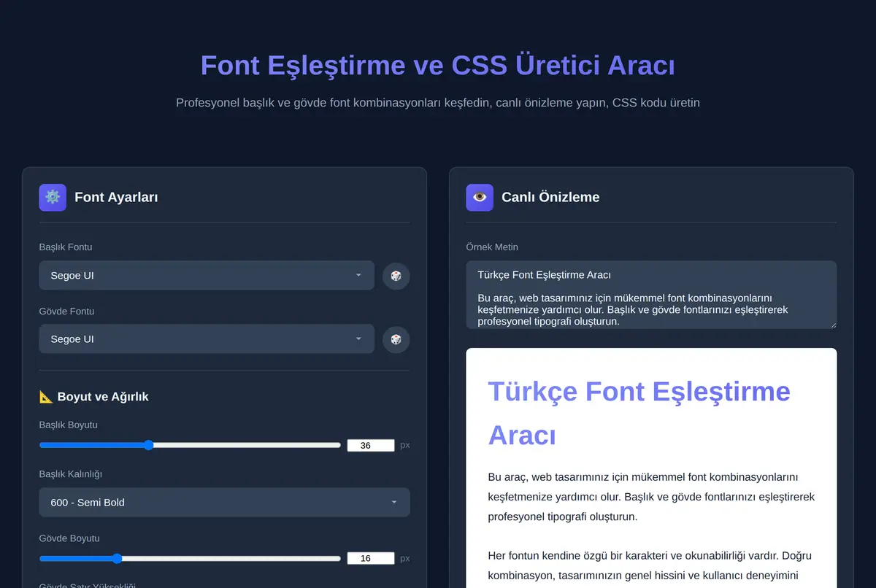Click the resize handle of the Örnek Metin textarea
The height and width of the screenshot is (588, 876).
tap(832, 324)
